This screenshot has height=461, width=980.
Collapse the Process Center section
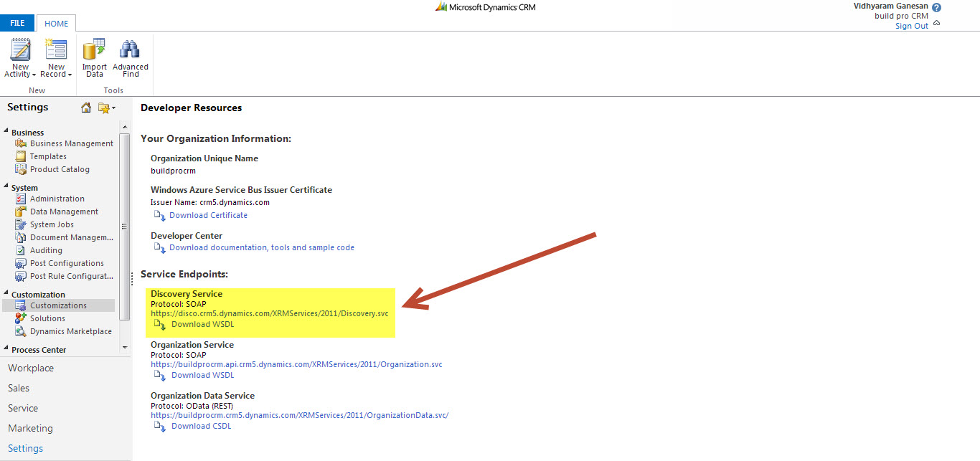click(6, 349)
